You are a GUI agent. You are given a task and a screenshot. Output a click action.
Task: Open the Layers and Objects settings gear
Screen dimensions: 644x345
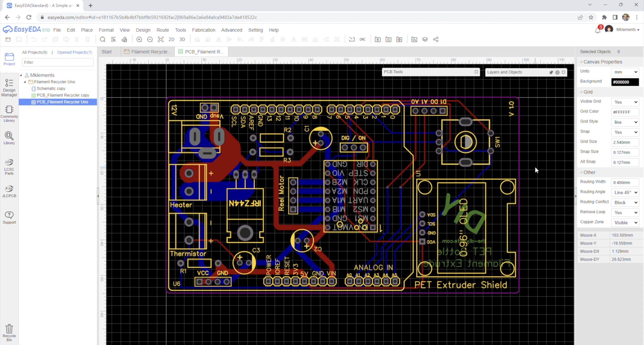click(x=557, y=72)
